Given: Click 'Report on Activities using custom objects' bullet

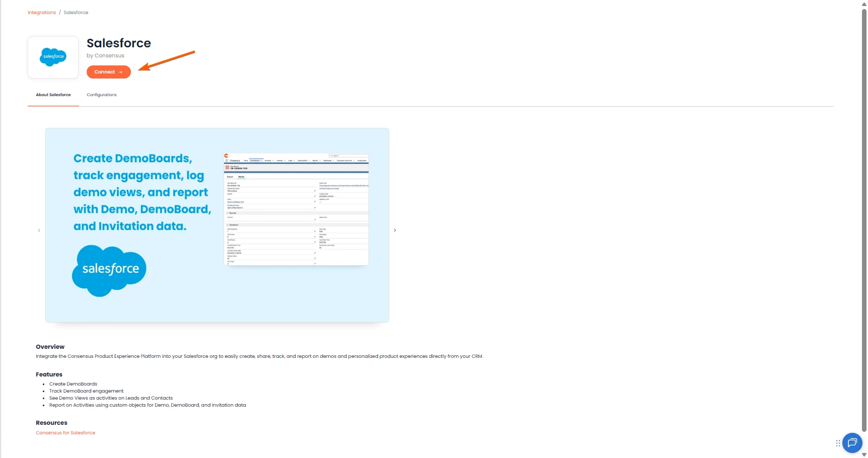Looking at the screenshot, I should point(148,405).
